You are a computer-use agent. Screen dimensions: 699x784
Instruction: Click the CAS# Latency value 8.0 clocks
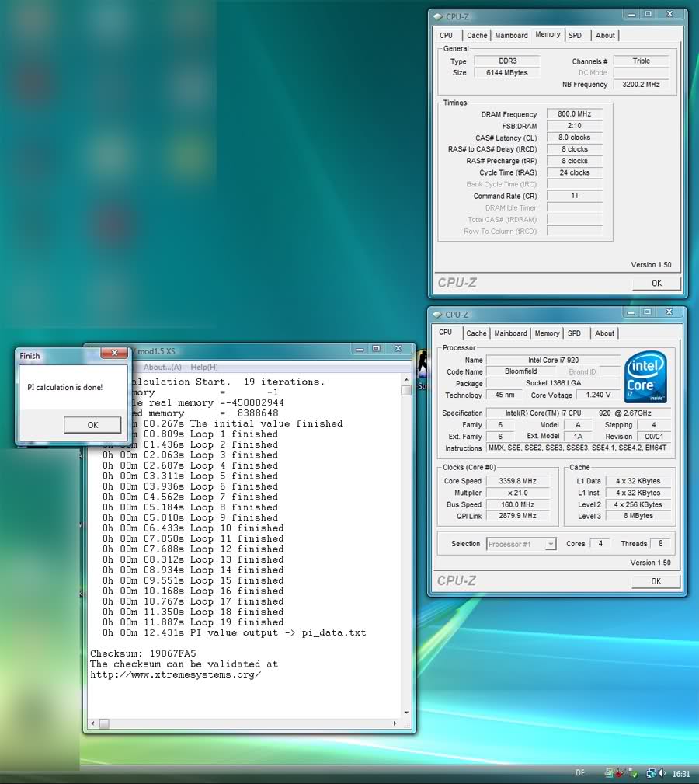click(x=574, y=138)
